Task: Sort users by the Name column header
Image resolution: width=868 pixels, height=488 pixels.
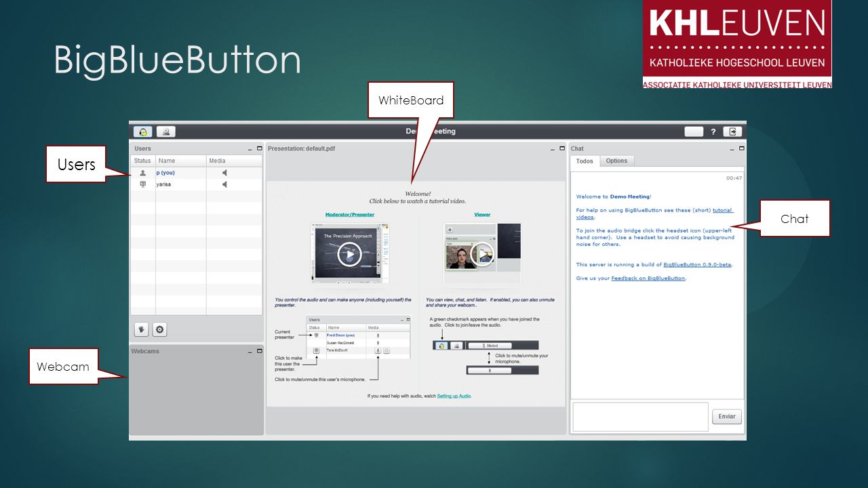Action: (181, 161)
